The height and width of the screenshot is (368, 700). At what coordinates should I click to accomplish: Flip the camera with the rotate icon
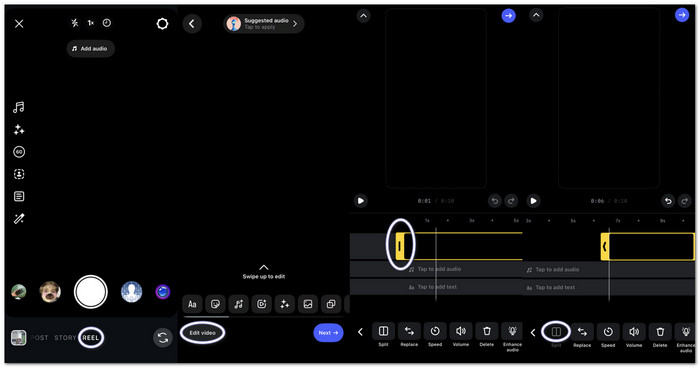[x=162, y=338]
